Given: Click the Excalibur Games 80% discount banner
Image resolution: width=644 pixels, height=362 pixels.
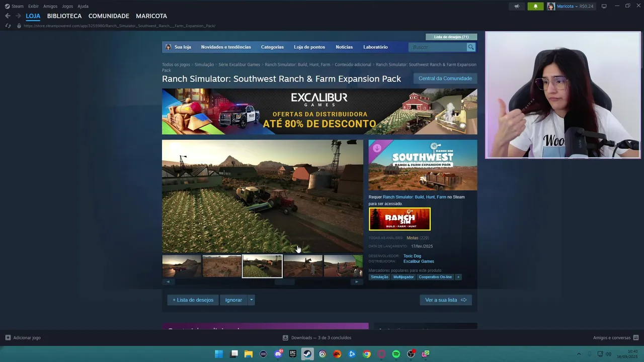Looking at the screenshot, I should tap(319, 112).
